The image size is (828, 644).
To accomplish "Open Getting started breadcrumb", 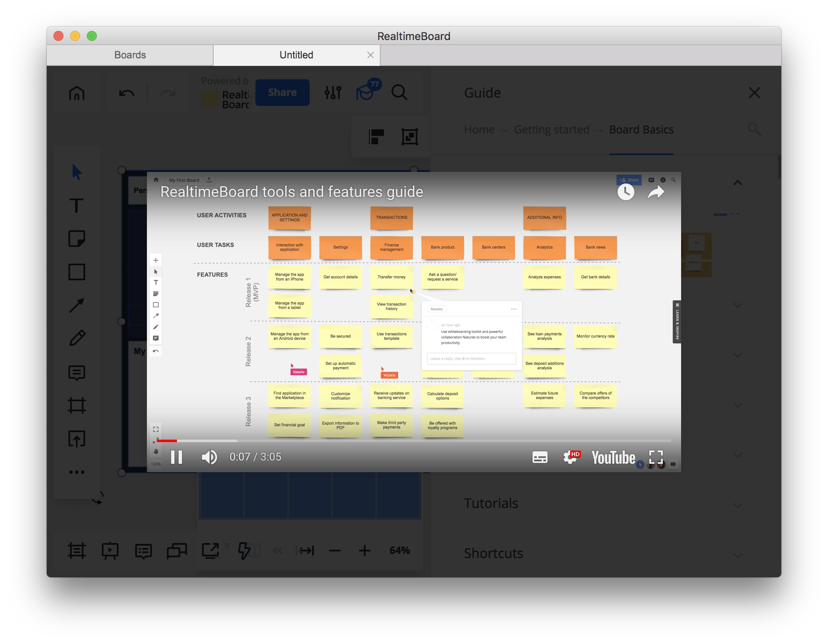I will pyautogui.click(x=552, y=130).
